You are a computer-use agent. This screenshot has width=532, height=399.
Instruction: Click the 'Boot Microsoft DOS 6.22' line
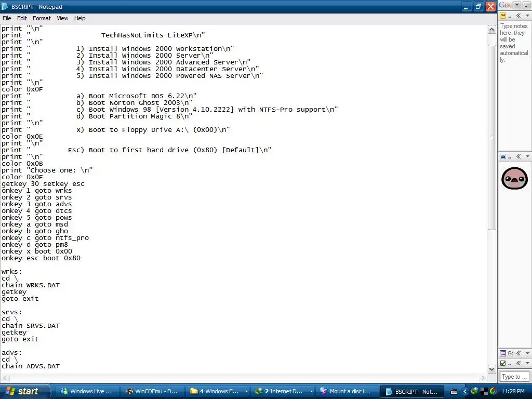pos(99,96)
